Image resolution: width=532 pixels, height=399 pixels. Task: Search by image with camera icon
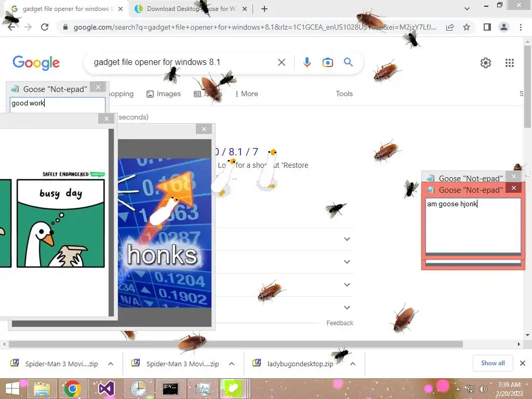click(x=327, y=62)
